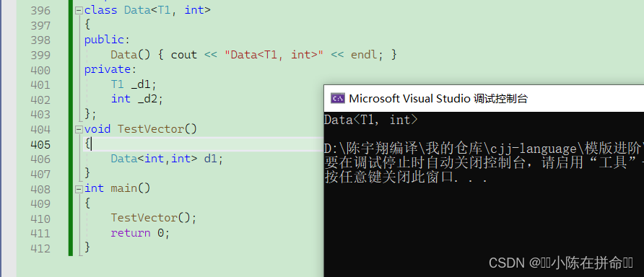This screenshot has width=644, height=277.
Task: Click 'Data<int,int> d1;' statement
Action: pos(167,159)
